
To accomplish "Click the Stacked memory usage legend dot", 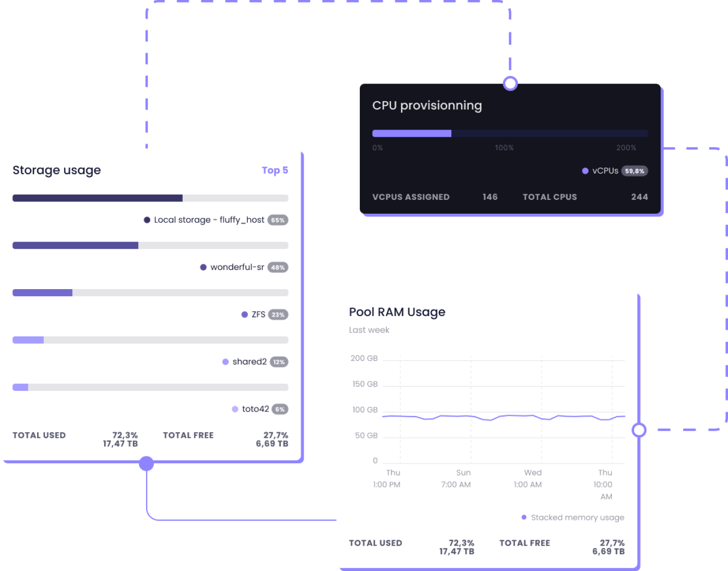I will click(524, 517).
